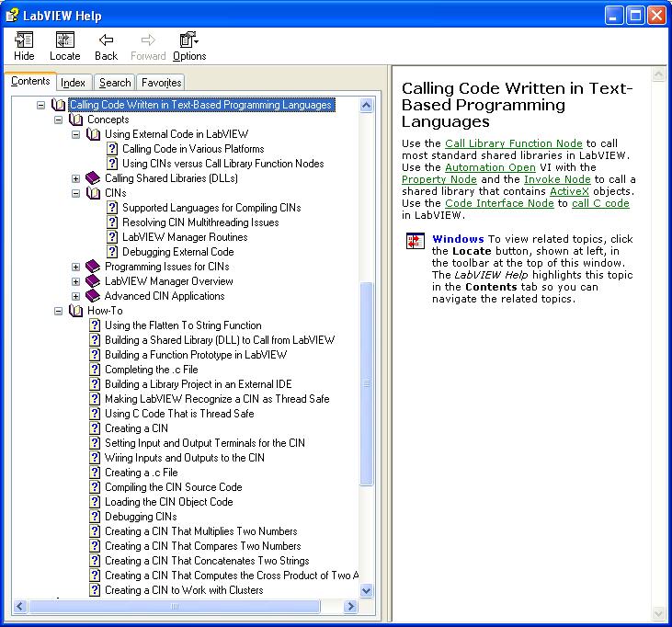Go back with the Back arrow
The width and height of the screenshot is (672, 627).
tap(106, 40)
